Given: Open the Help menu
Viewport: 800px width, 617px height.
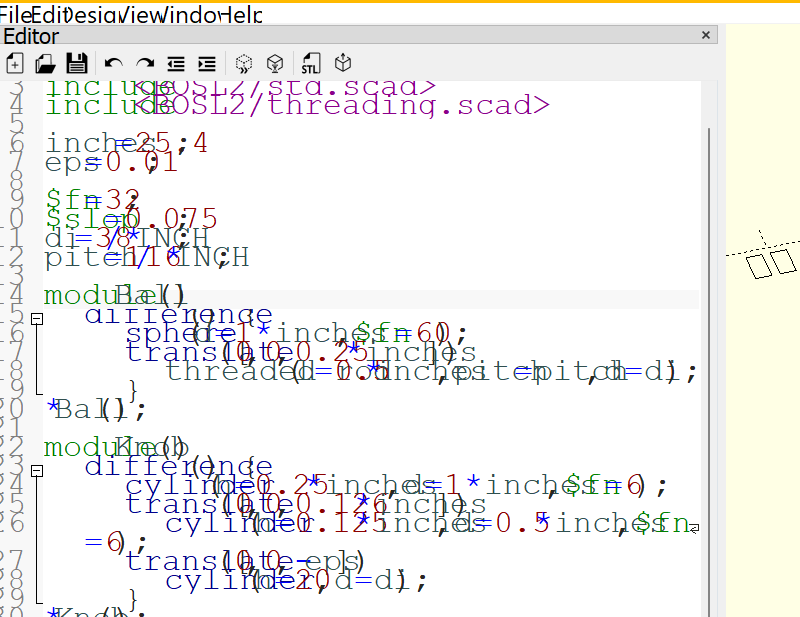Looking at the screenshot, I should point(243,14).
